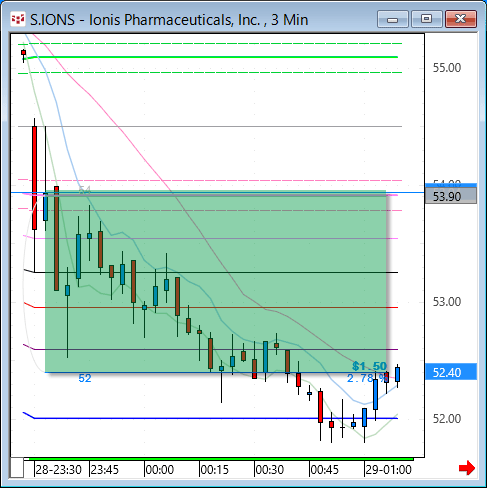Click the chart title S.IONS text
Image resolution: width=487 pixels, height=488 pixels.
click(x=53, y=20)
